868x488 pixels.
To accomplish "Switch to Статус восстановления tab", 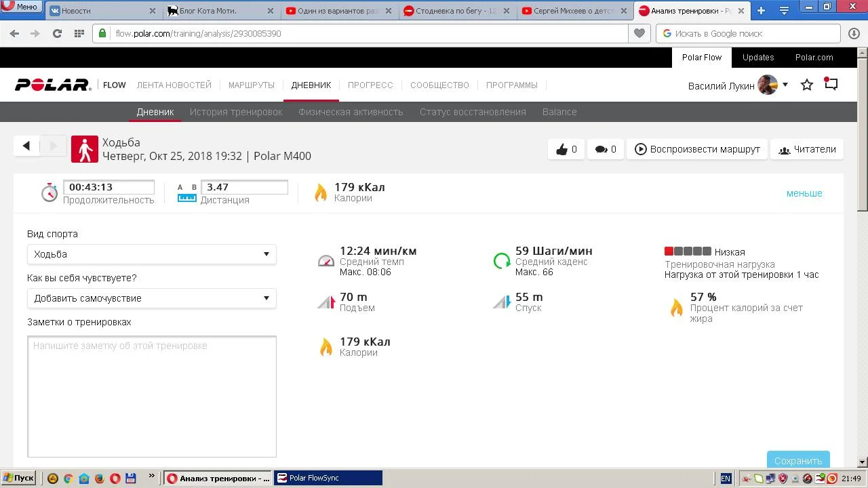I will click(473, 112).
